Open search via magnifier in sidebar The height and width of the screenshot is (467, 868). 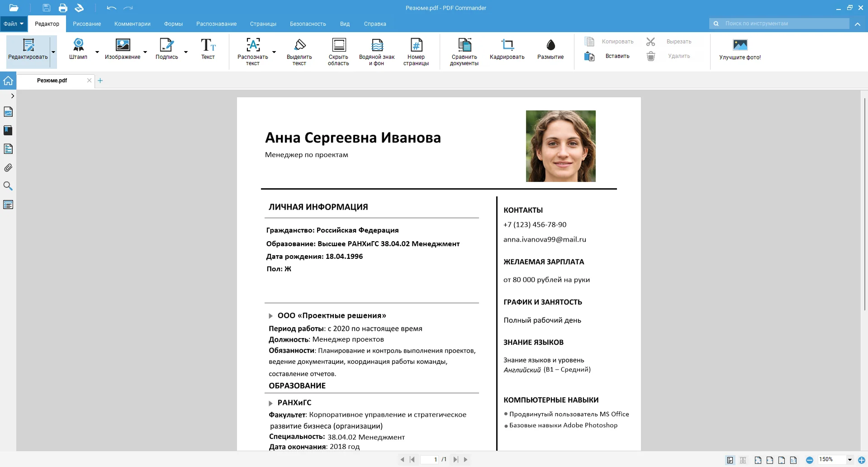tap(8, 186)
